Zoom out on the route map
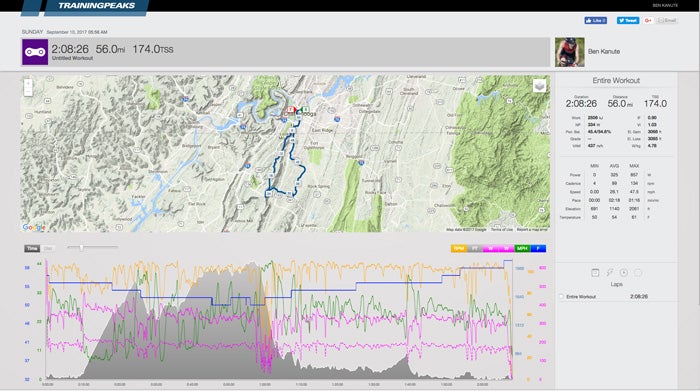700x391 pixels. 28,91
